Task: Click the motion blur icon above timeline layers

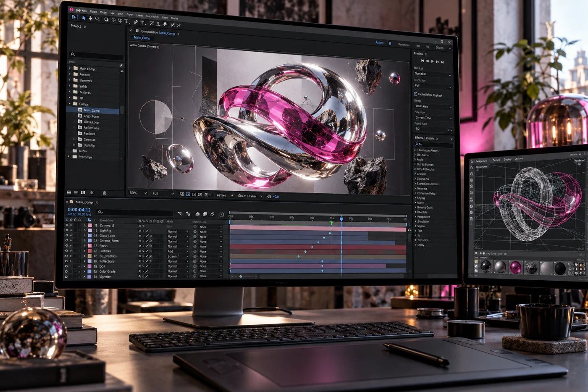Action: coord(213,214)
